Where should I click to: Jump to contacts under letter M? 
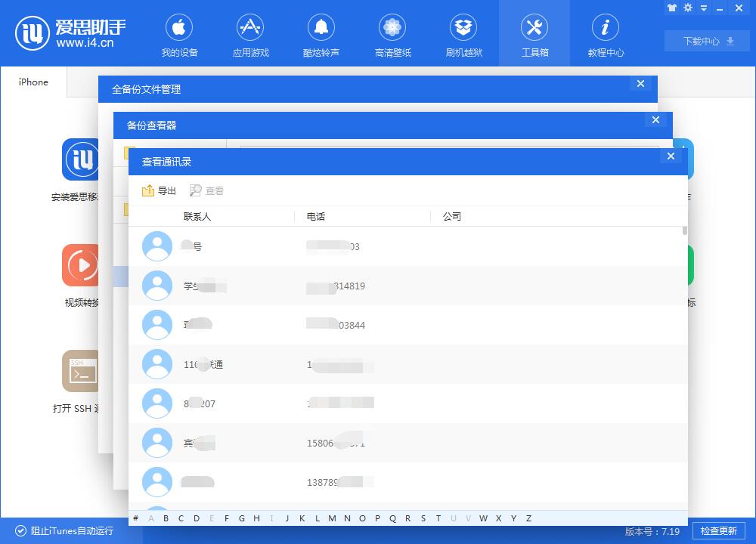(332, 518)
